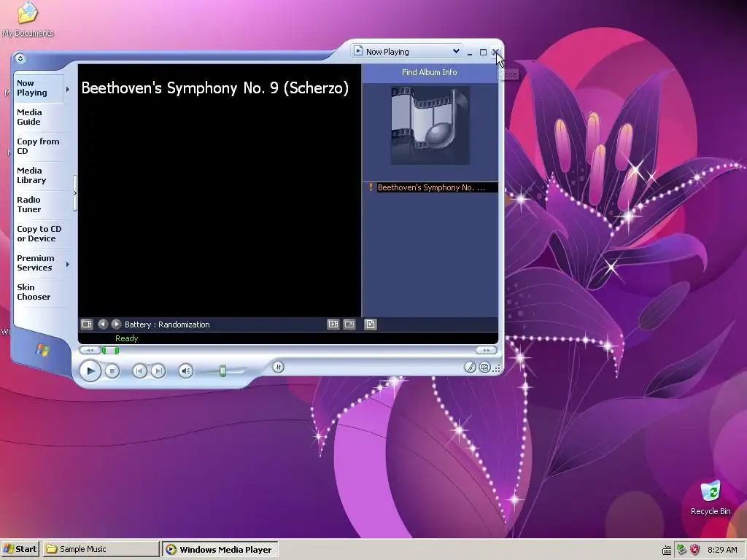This screenshot has width=747, height=560.
Task: Click the keyboard icon in system tray
Action: tap(667, 550)
